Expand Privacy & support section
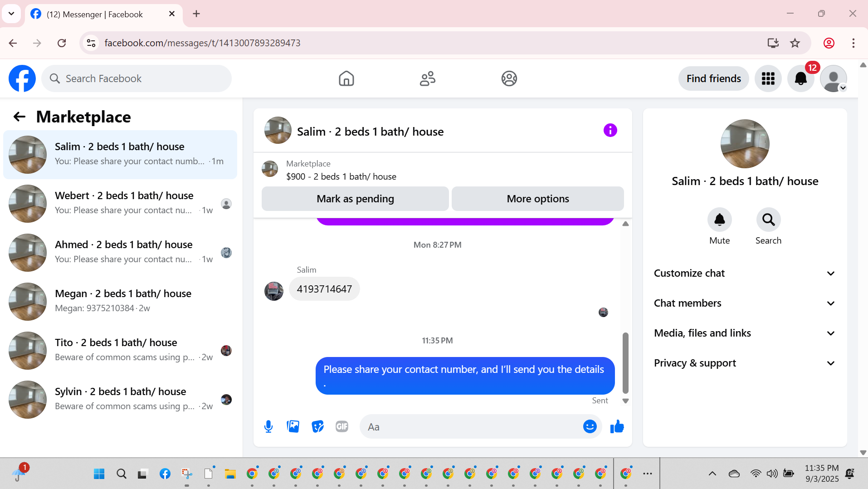The image size is (868, 489). click(745, 363)
